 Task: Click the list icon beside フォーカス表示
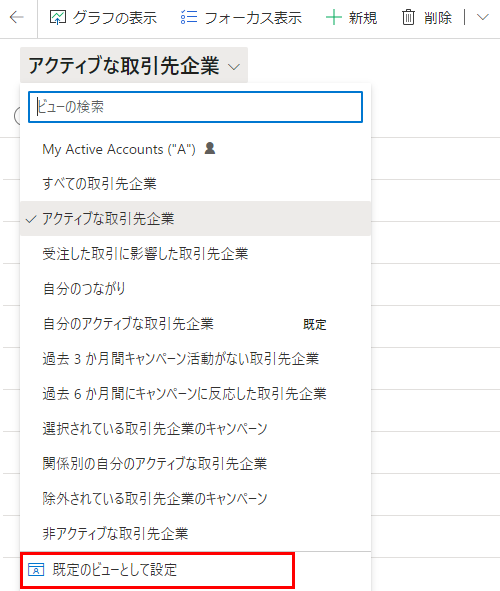(189, 17)
